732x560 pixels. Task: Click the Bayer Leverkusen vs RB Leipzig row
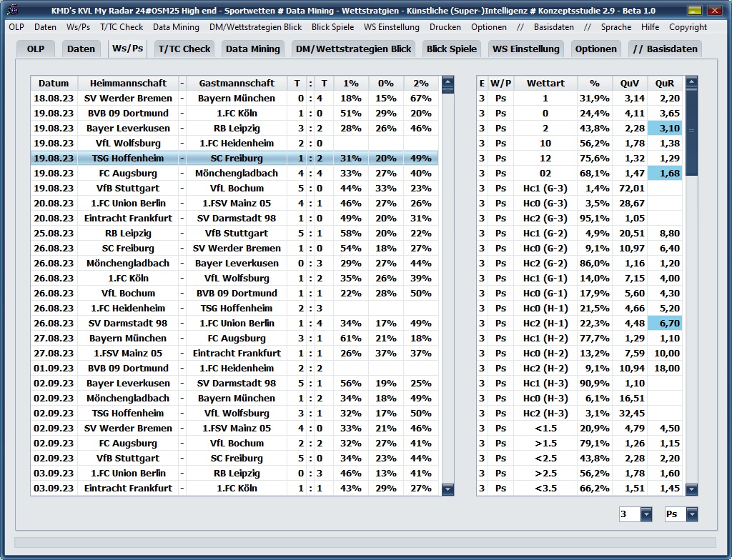pos(234,129)
